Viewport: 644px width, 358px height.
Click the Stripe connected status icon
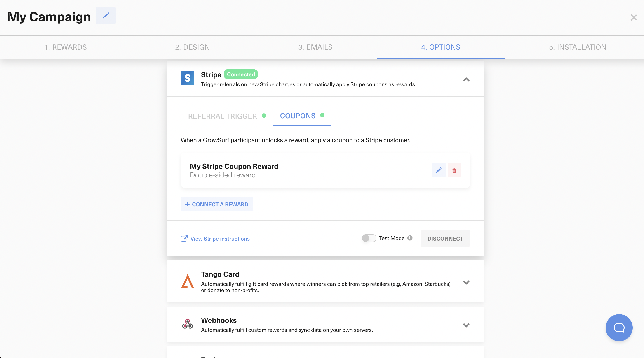pos(241,74)
